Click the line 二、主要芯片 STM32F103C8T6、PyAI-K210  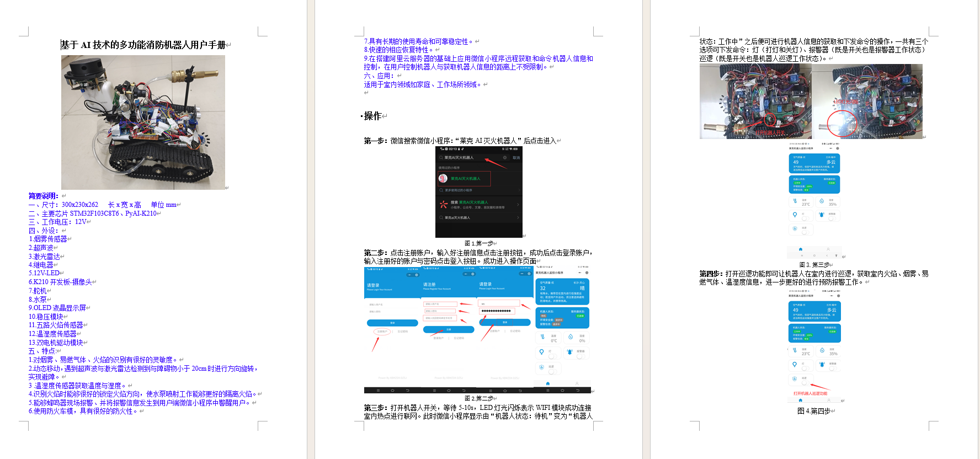(93, 214)
